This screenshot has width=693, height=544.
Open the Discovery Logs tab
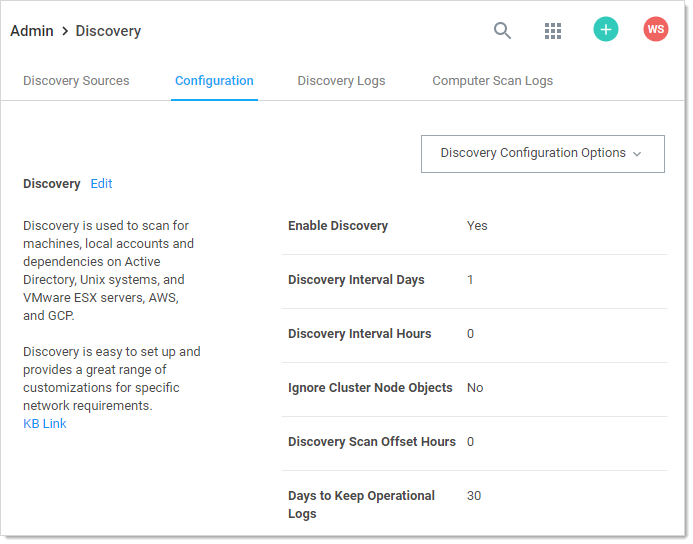[x=341, y=81]
